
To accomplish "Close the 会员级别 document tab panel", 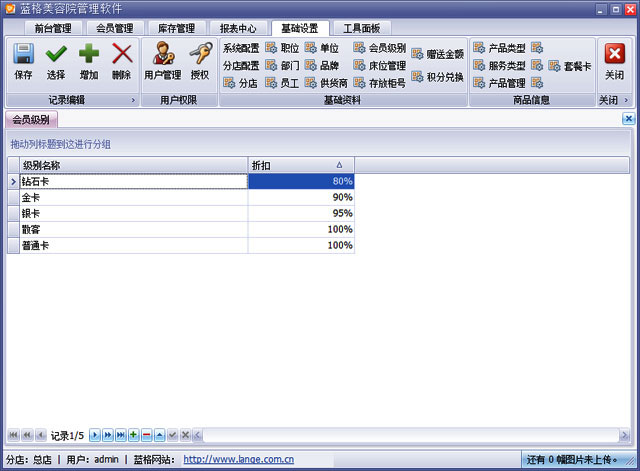I will point(629,119).
